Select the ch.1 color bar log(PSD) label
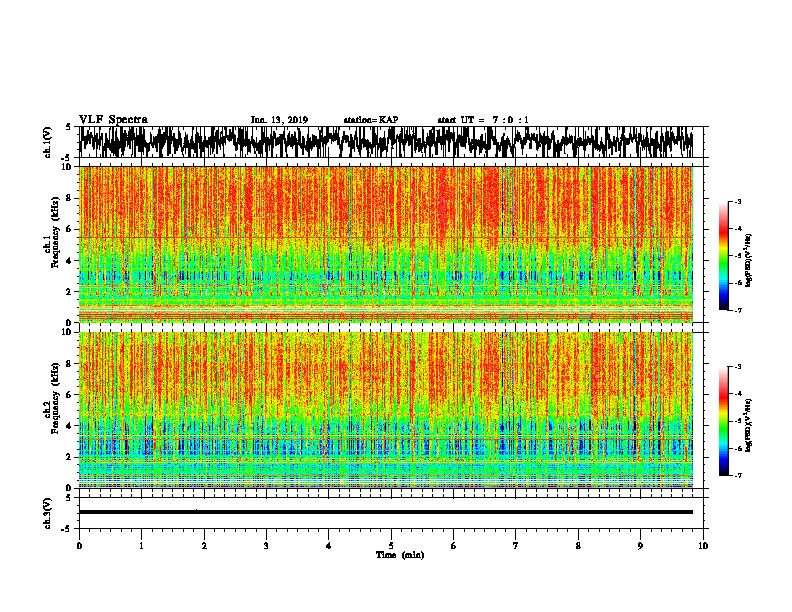This screenshot has width=792, height=612. (x=749, y=260)
